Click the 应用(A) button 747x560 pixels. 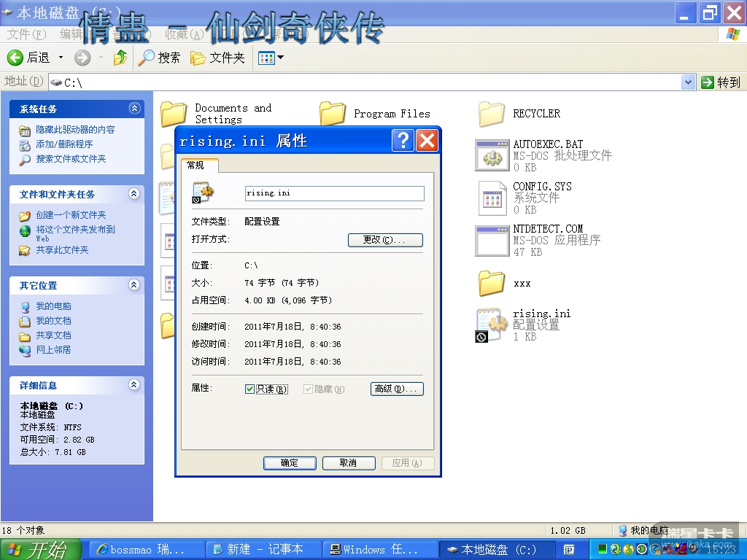click(x=408, y=463)
